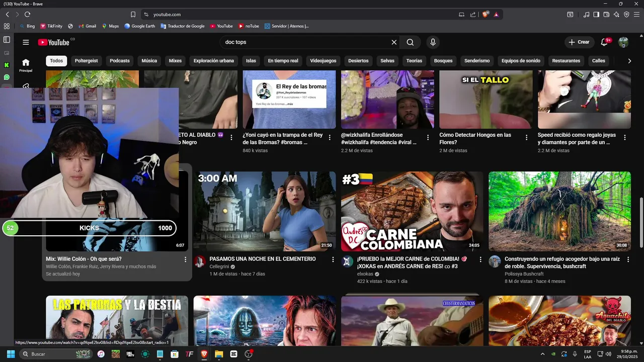Select the Exploración urbana chip
This screenshot has height=362, width=644.
tap(214, 61)
